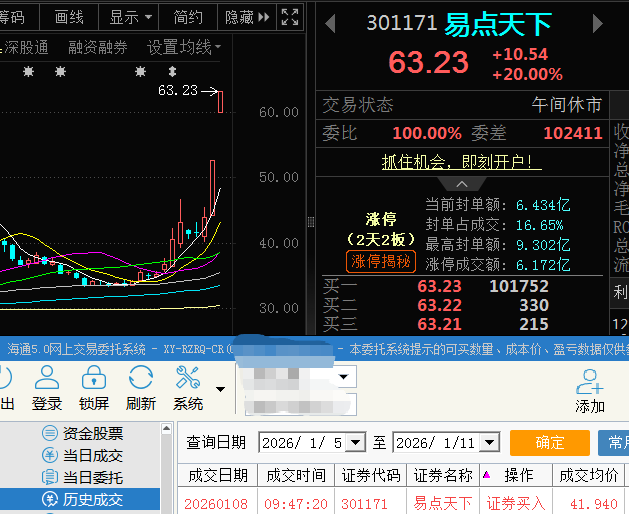This screenshot has height=514, width=629.
Task: Go to next stock with right arrow
Action: click(x=598, y=24)
